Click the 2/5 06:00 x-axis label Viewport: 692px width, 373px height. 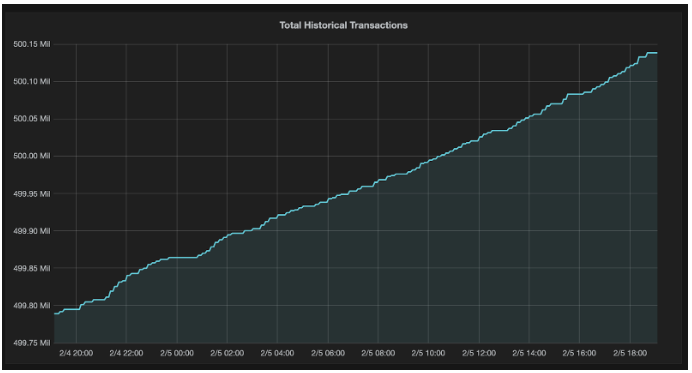click(328, 353)
